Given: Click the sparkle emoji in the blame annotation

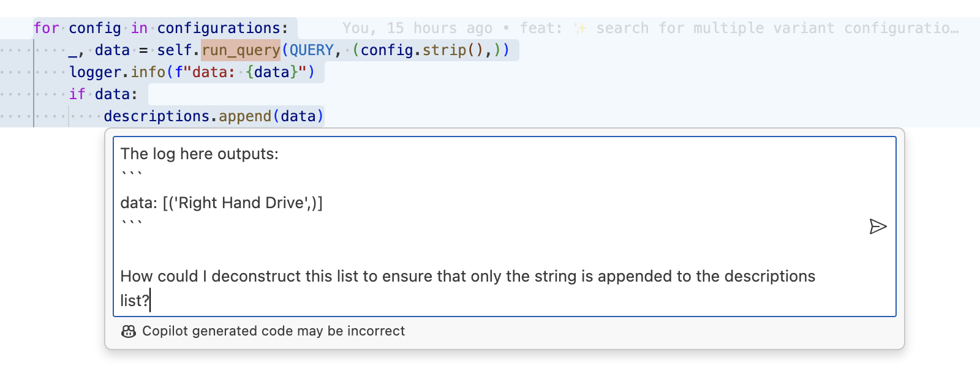Looking at the screenshot, I should click(580, 28).
